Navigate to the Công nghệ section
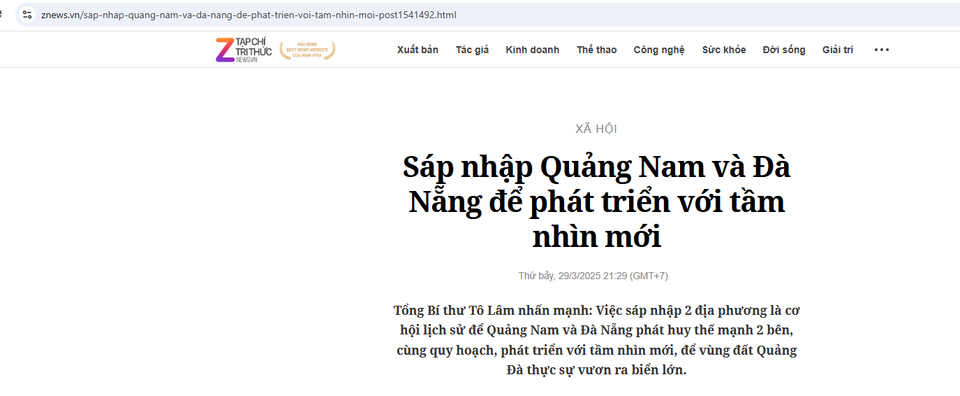This screenshot has width=960, height=396. pyautogui.click(x=659, y=50)
